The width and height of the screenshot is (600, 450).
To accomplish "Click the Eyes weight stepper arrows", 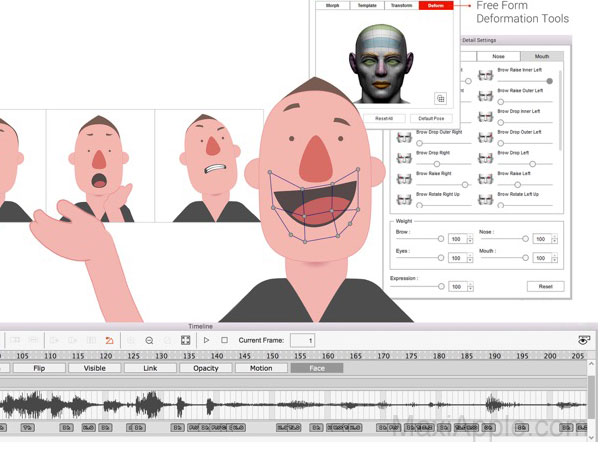I will pyautogui.click(x=470, y=258).
